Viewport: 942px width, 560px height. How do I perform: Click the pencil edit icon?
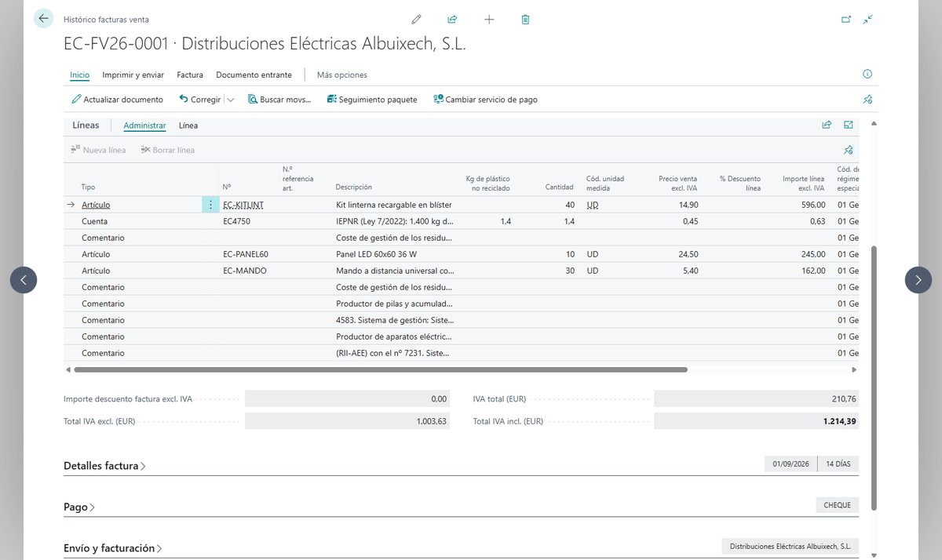(x=416, y=20)
